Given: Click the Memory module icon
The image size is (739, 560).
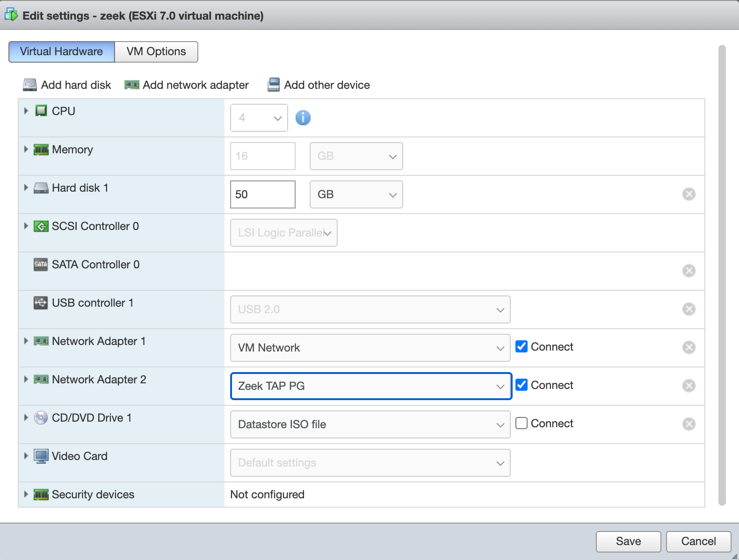Looking at the screenshot, I should coord(41,150).
